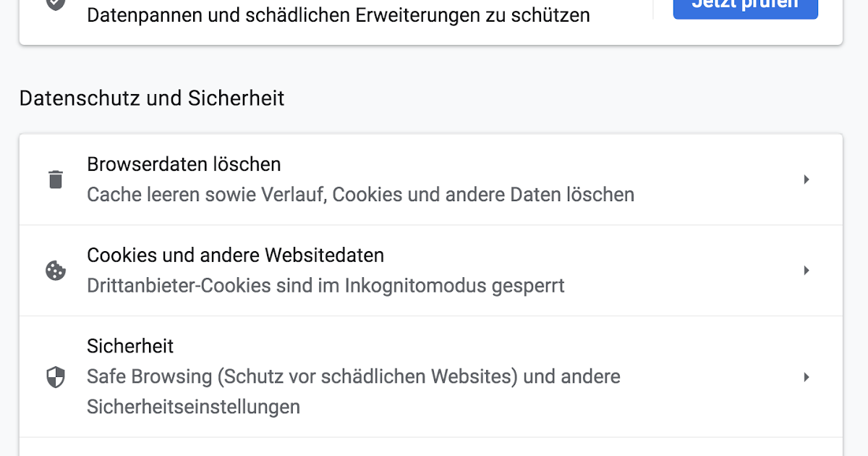Click the Sicherheitseinstellungen word in the last row

tap(193, 407)
